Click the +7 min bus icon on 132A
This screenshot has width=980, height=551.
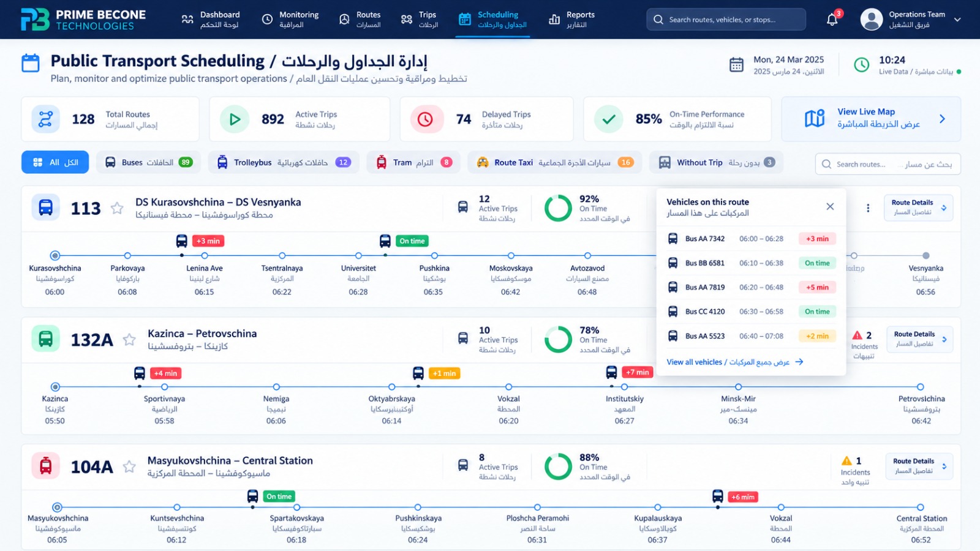coord(611,372)
